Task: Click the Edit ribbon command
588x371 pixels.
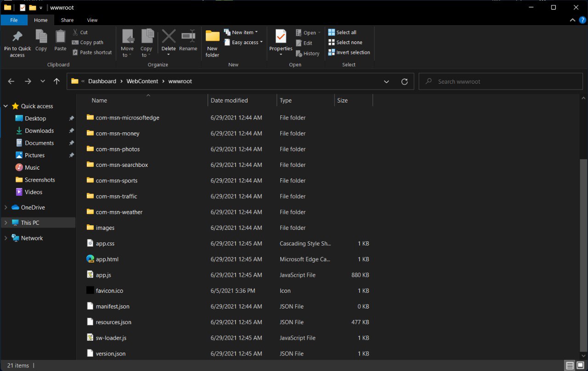Action: [304, 43]
